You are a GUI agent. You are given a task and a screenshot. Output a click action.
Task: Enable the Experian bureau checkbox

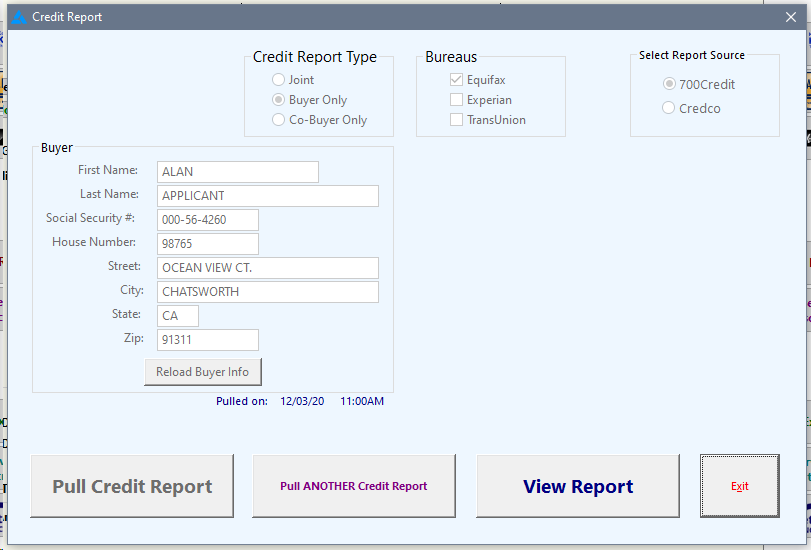click(457, 100)
